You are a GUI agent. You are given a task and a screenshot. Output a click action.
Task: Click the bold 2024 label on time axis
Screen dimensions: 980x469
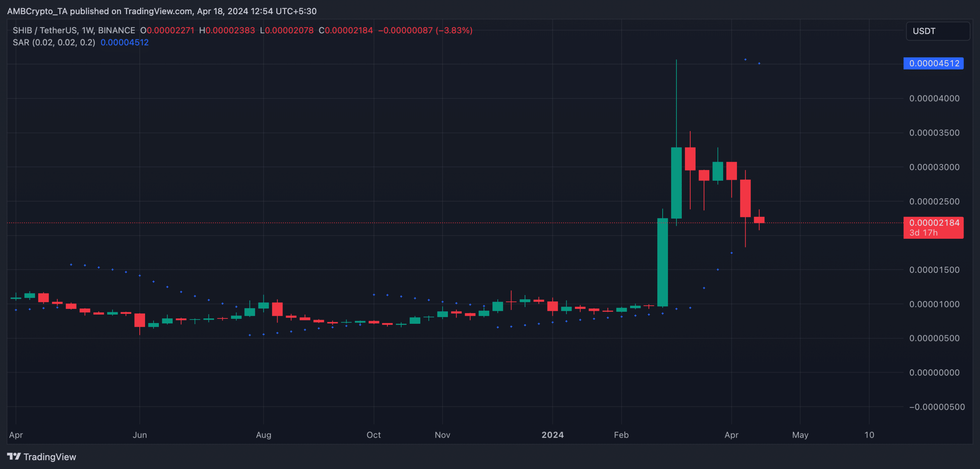[x=552, y=435]
